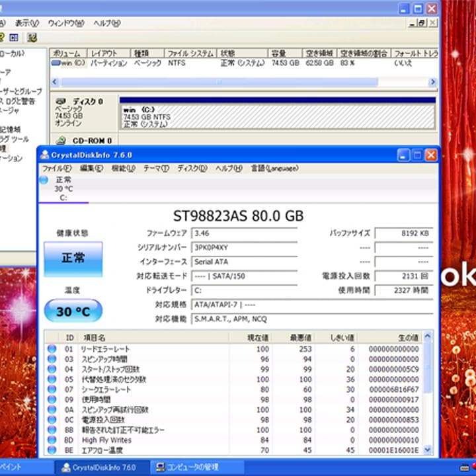Viewport: 476px width, 476px height.
Task: Click the 種類 column header in volume list
Action: point(147,54)
